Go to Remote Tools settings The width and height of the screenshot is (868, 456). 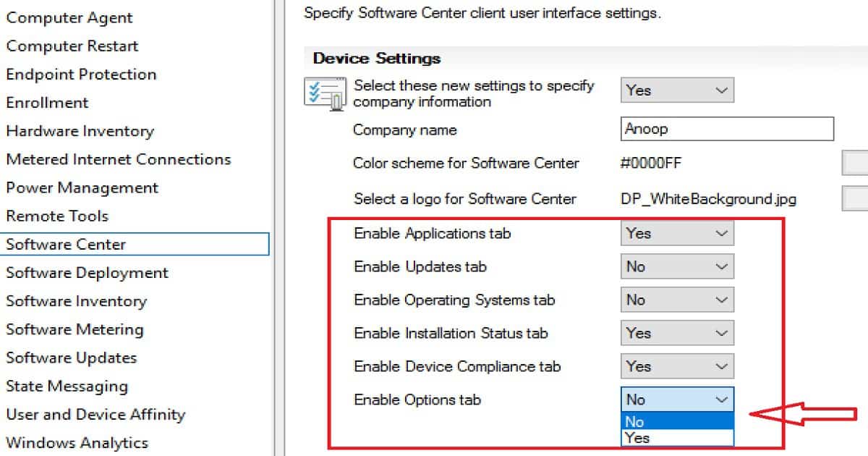point(57,216)
